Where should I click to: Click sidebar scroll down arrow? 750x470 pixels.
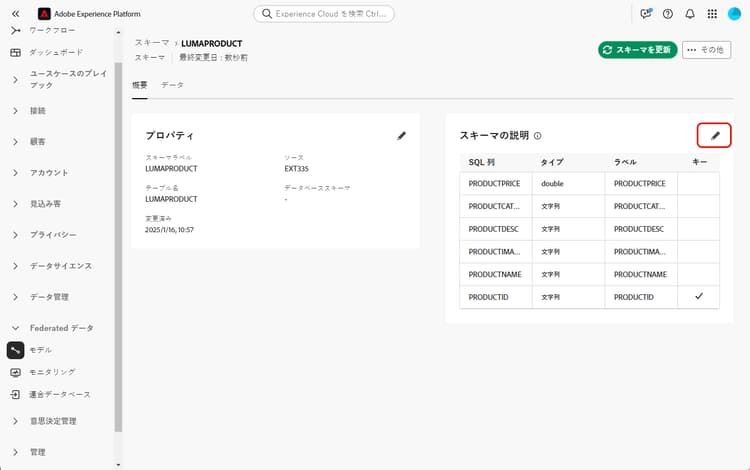click(118, 465)
